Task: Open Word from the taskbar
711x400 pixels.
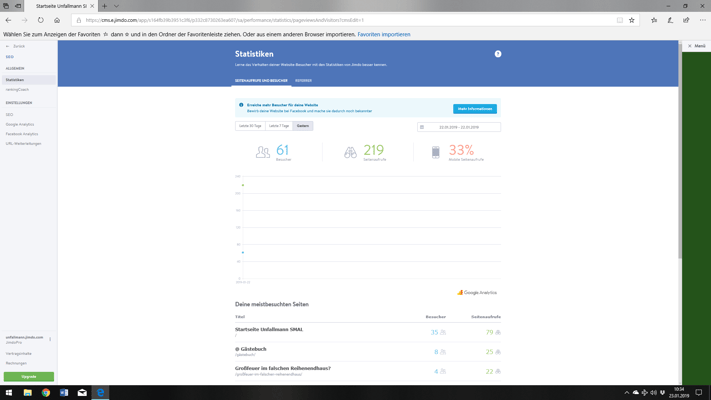Action: pyautogui.click(x=64, y=393)
